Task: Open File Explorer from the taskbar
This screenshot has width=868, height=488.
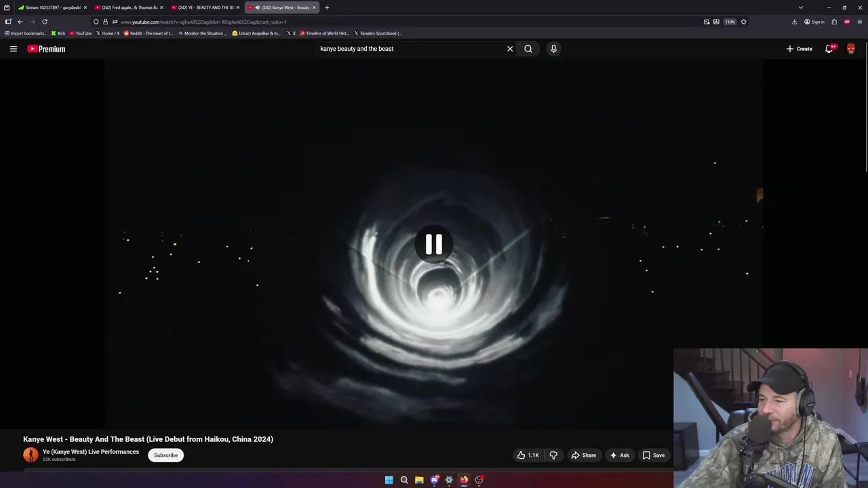Action: point(419,480)
